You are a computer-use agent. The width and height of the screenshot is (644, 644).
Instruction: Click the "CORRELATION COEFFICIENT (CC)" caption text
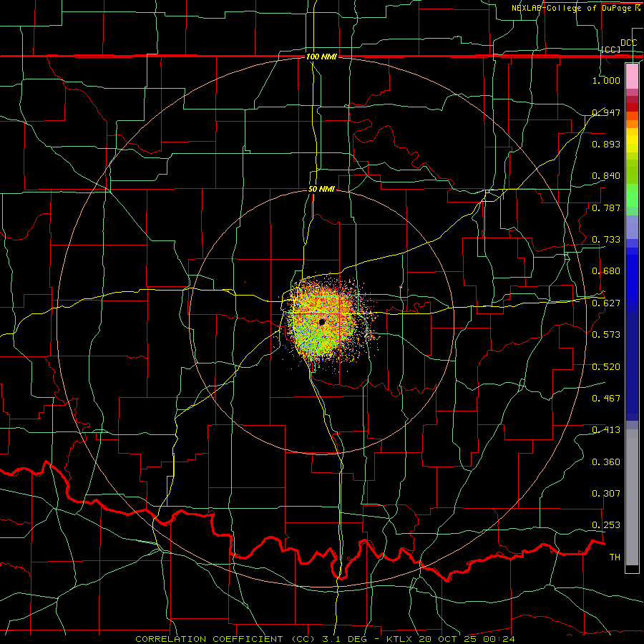pos(225,639)
